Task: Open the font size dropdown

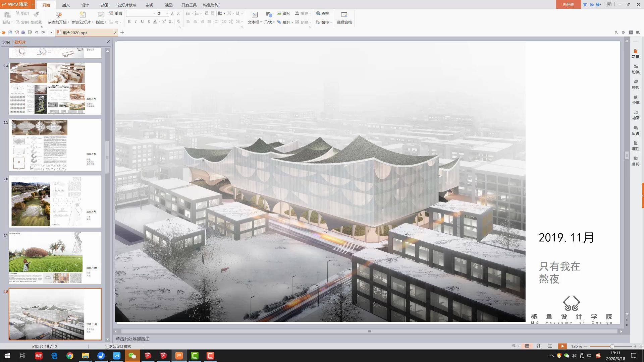Action: pyautogui.click(x=167, y=13)
